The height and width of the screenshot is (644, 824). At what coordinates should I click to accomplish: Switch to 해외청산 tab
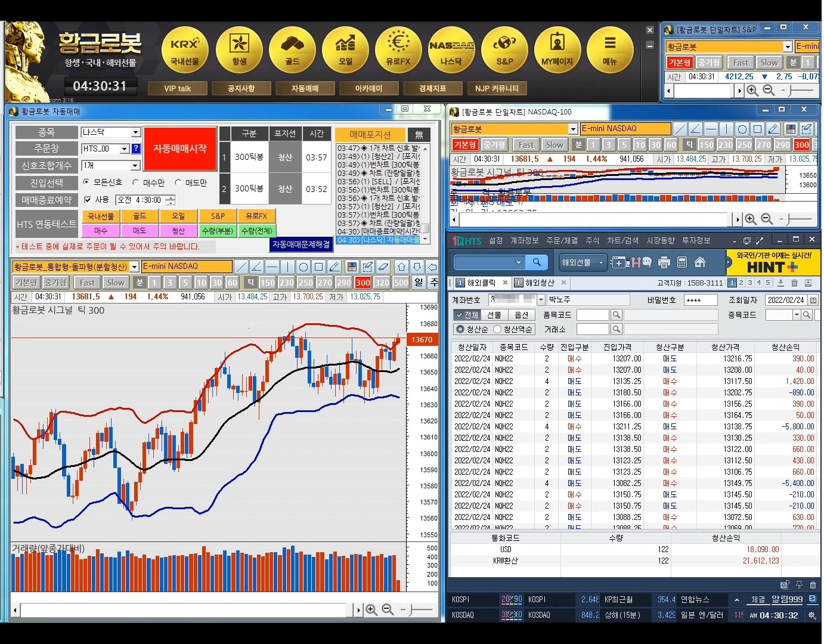click(540, 283)
